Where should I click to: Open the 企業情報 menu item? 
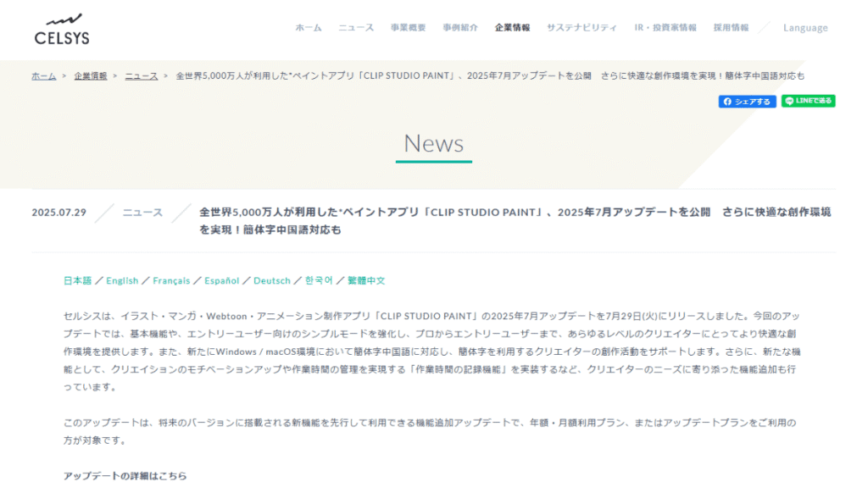(x=512, y=28)
